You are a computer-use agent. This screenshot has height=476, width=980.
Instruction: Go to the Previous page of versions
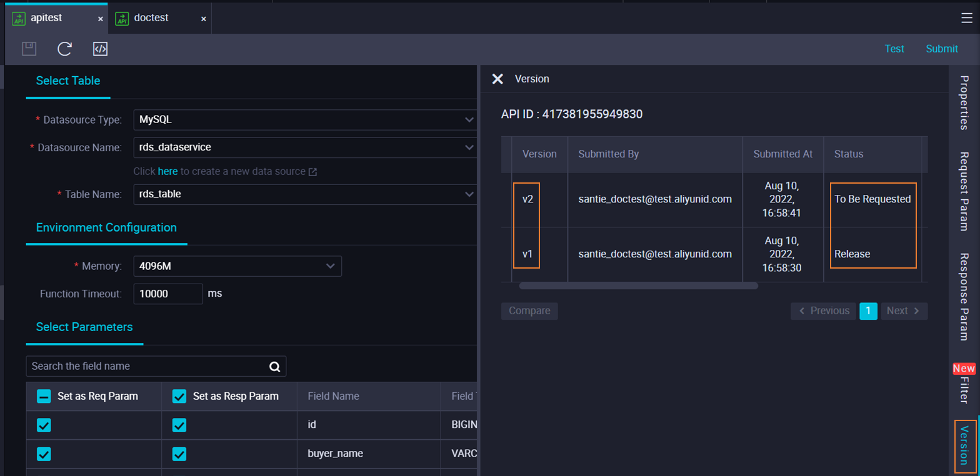point(823,311)
